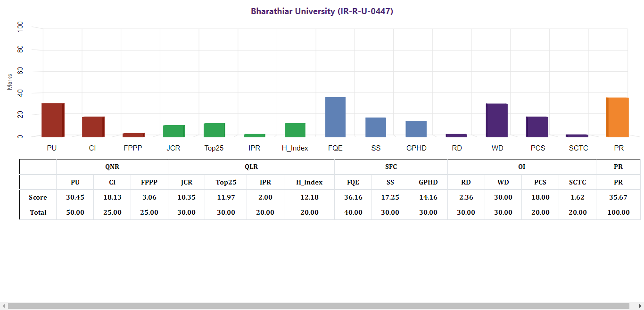This screenshot has width=644, height=310.
Task: Click the OI table header
Action: pyautogui.click(x=521, y=167)
